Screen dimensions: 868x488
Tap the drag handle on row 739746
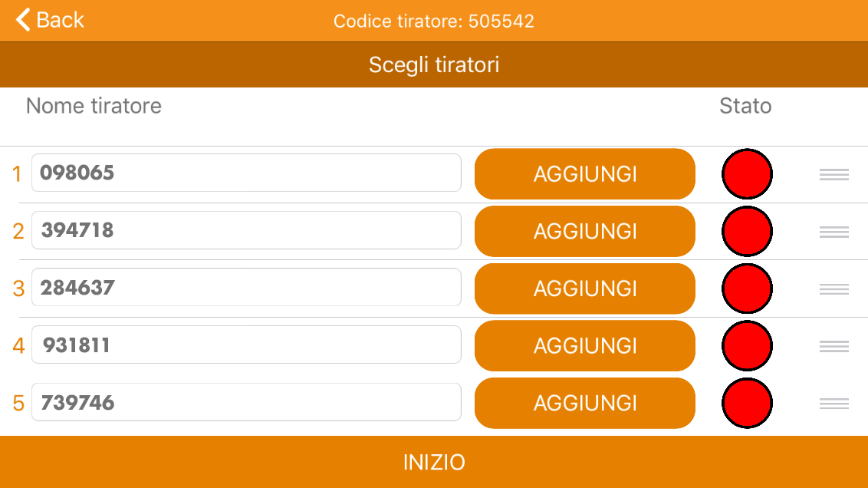833,404
